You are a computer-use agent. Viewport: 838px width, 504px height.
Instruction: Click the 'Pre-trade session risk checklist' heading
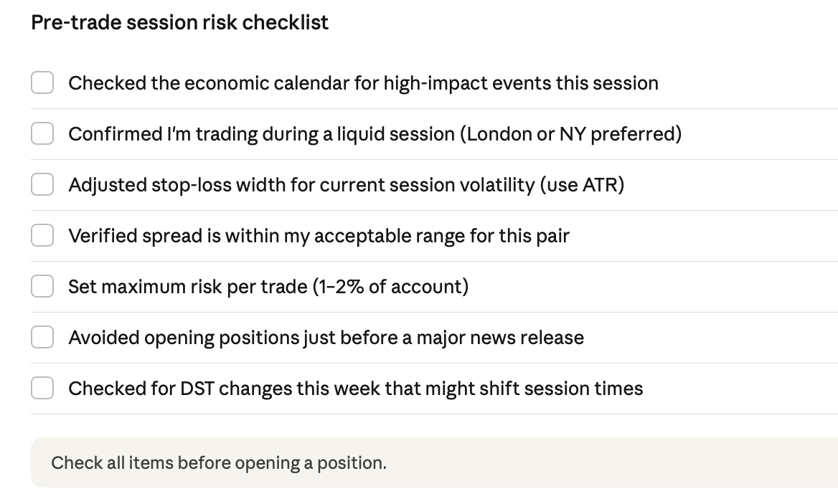point(179,22)
